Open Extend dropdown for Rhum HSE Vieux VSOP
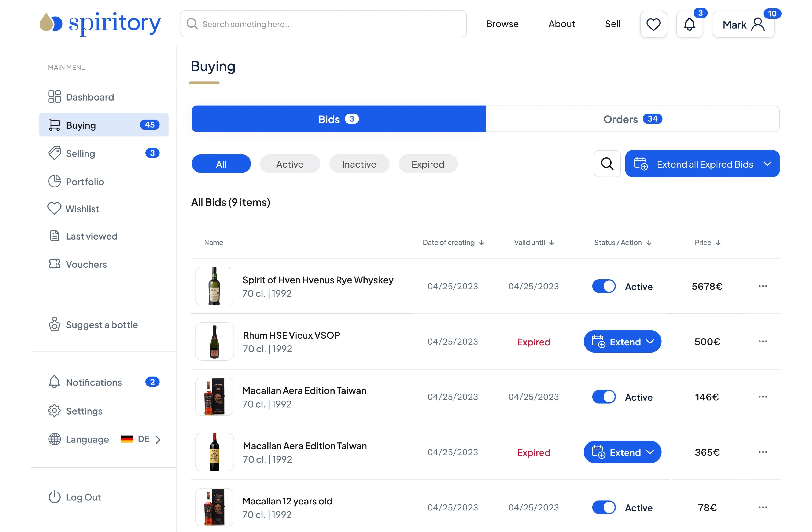Image resolution: width=812 pixels, height=532 pixels. (x=622, y=342)
